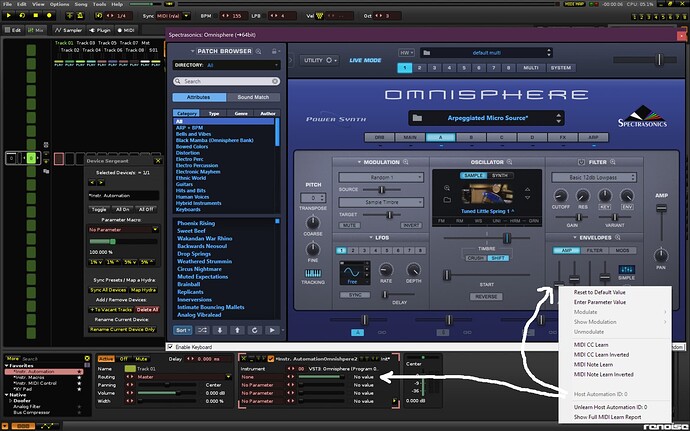Image resolution: width=690 pixels, height=431 pixels.
Task: Toggle the Enable Keyboard checkbox
Action: click(170, 347)
